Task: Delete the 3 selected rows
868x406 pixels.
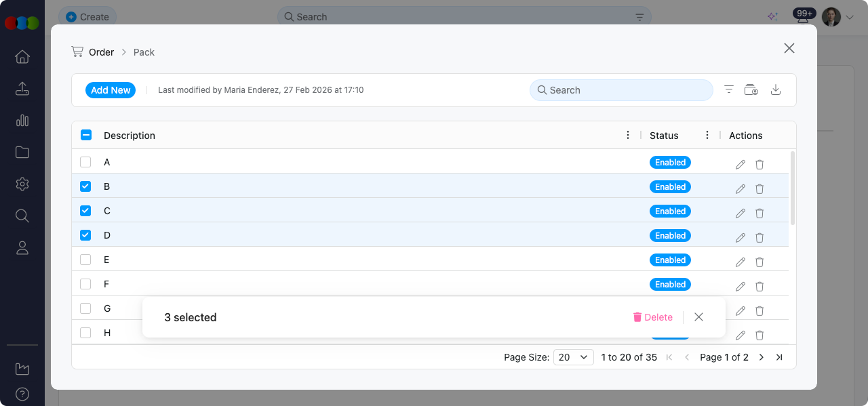Action: tap(652, 317)
